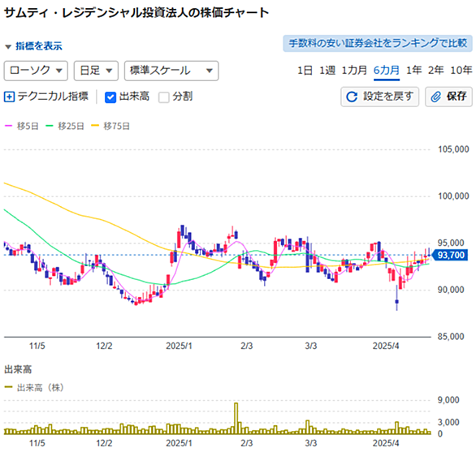
Task: Click the 保存 save button
Action: coord(448,97)
